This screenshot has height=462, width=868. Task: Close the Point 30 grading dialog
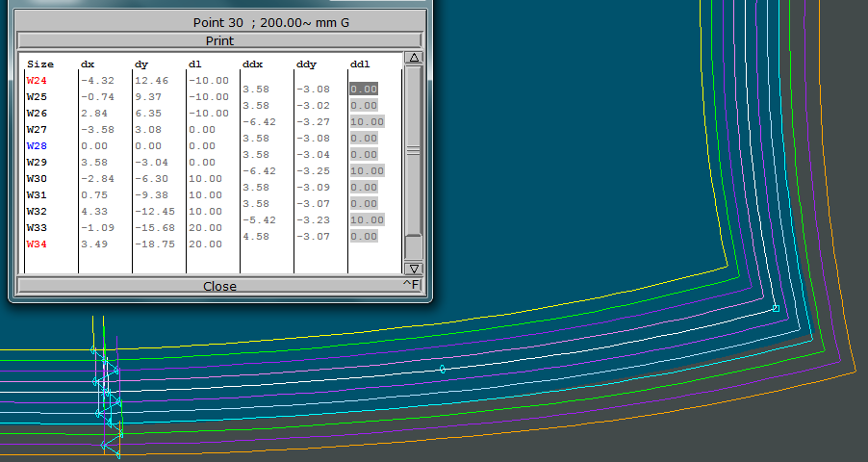click(219, 286)
